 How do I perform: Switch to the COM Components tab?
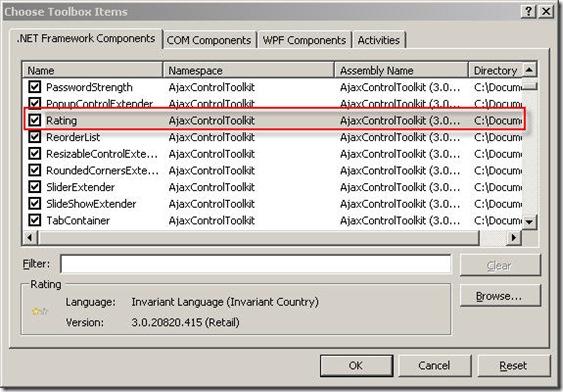point(209,40)
